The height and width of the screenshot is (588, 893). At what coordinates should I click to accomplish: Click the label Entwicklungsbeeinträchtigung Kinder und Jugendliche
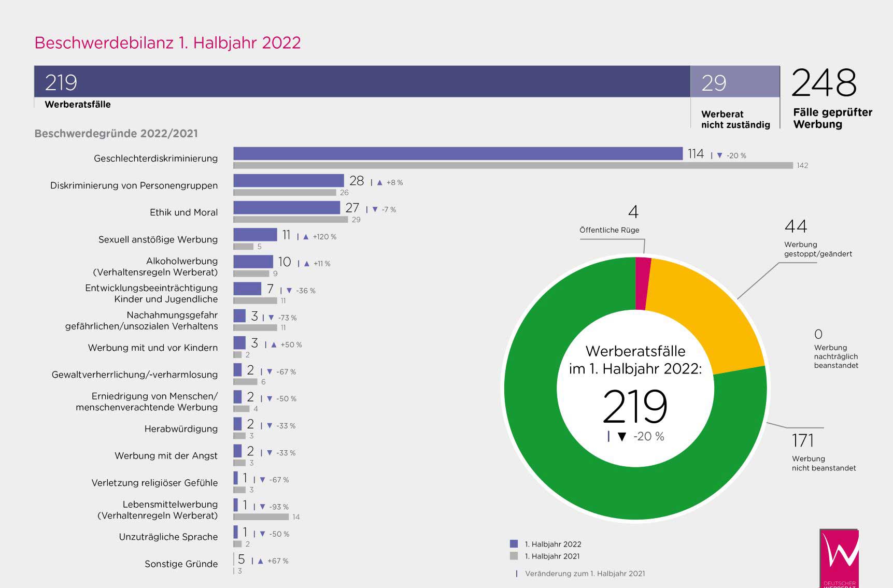(x=151, y=293)
